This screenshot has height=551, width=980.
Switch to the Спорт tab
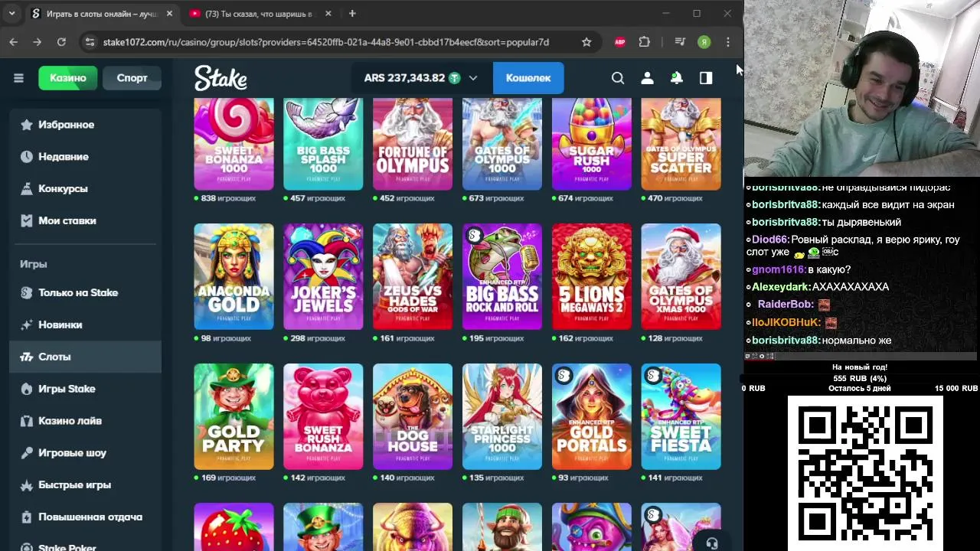[132, 78]
